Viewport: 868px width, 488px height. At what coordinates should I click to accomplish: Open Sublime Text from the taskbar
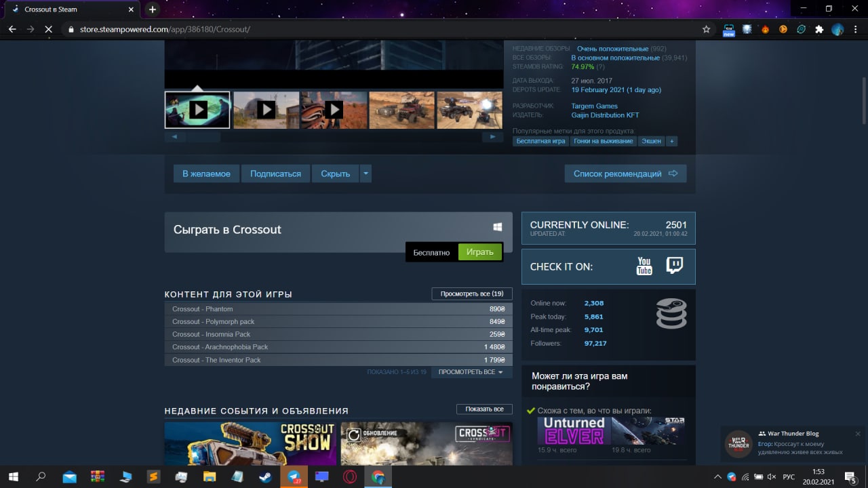(154, 476)
